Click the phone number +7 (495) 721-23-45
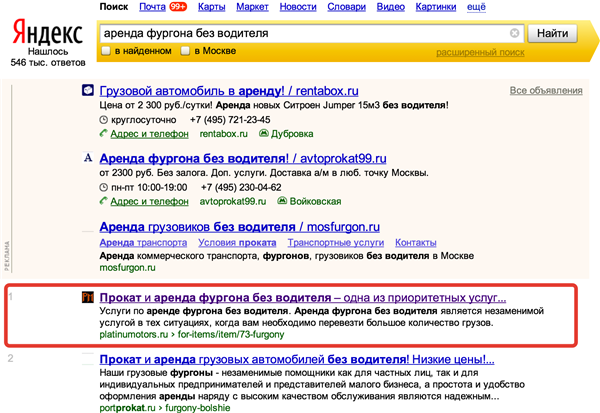This screenshot has width=600, height=413. (230, 120)
